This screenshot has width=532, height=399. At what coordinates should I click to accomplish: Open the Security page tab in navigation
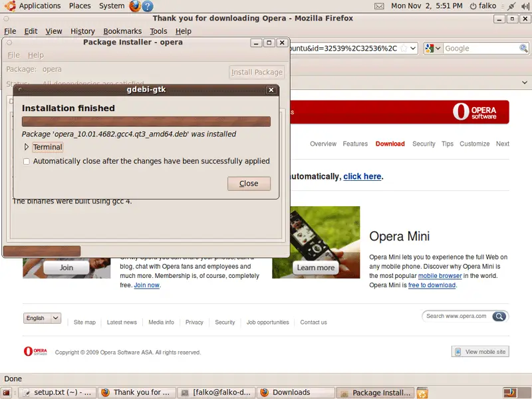(x=424, y=144)
